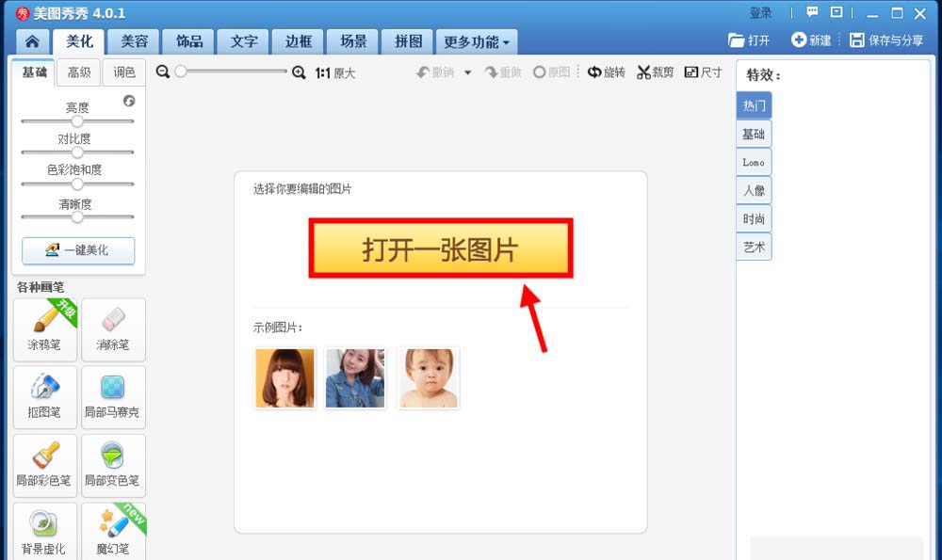Choose the 局部变色笔 color-change pen
The image size is (942, 560).
pyautogui.click(x=113, y=465)
